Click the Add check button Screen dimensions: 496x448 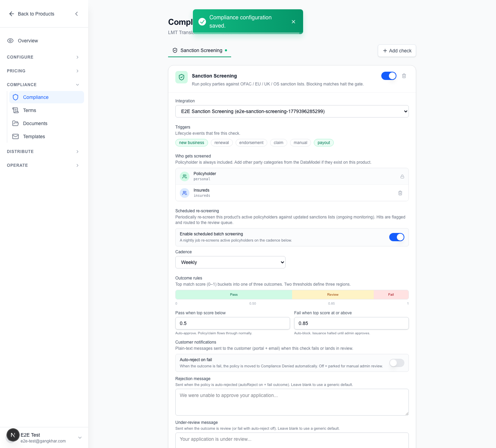coord(397,51)
